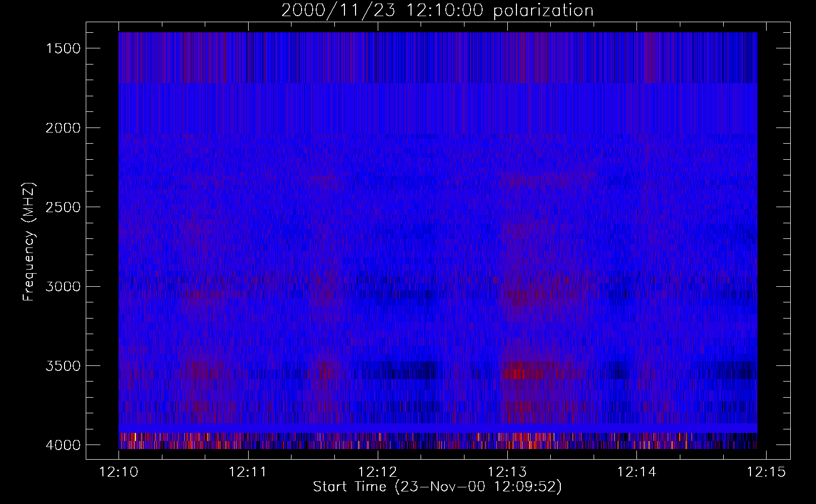Click the 'Frequency (MHZ)' axis label

click(x=29, y=242)
